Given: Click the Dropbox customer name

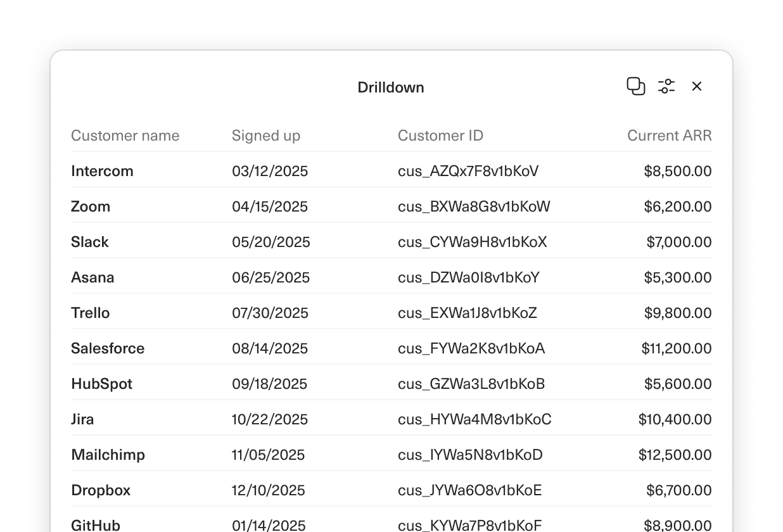Looking at the screenshot, I should coord(101,490).
